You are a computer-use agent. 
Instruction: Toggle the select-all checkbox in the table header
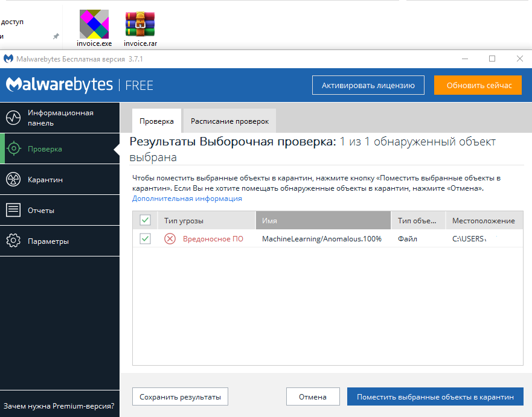click(x=145, y=220)
